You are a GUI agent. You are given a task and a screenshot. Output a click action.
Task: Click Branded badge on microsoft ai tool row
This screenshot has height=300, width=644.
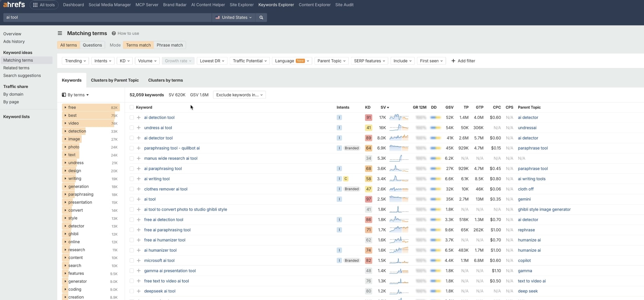[351, 260]
